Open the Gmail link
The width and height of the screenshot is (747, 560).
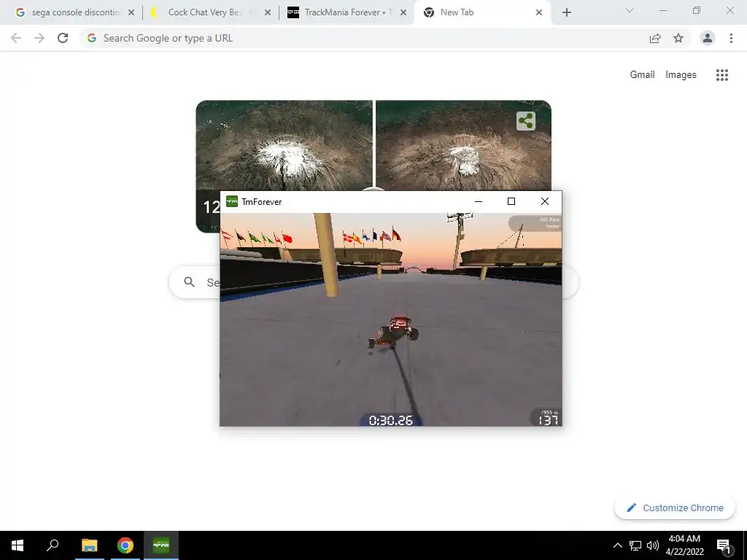pyautogui.click(x=642, y=75)
